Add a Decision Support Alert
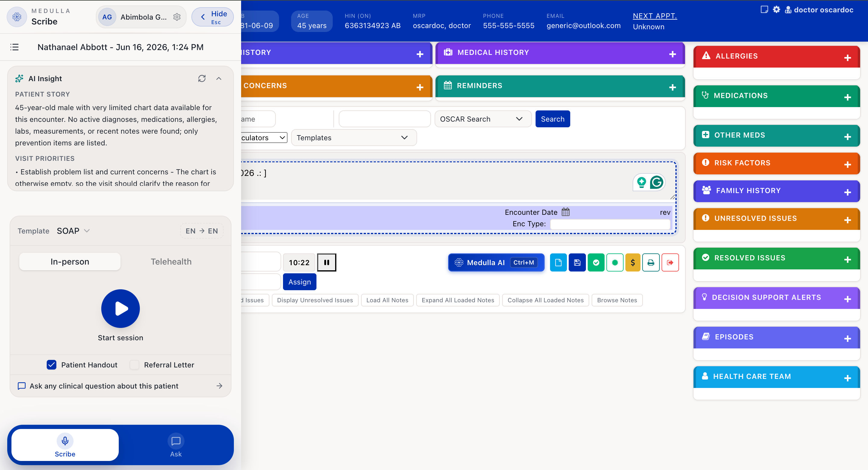This screenshot has height=470, width=868. click(848, 299)
